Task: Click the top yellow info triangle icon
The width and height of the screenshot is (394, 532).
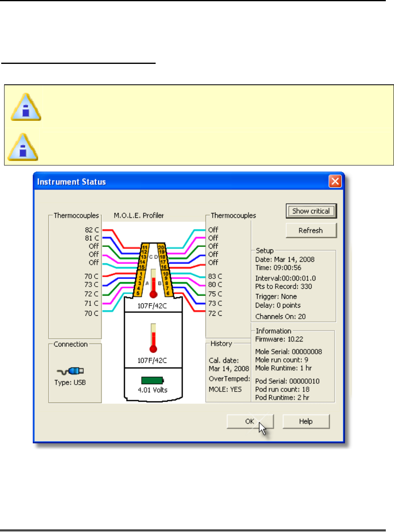Action: coord(26,107)
